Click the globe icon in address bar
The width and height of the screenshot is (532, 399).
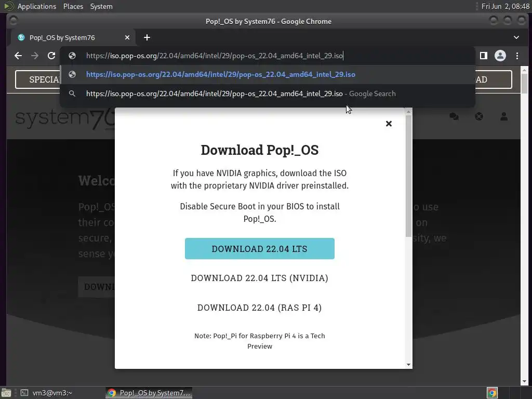click(72, 56)
